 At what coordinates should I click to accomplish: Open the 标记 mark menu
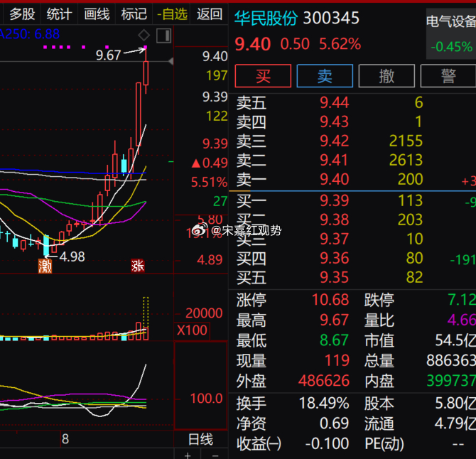coord(134,14)
